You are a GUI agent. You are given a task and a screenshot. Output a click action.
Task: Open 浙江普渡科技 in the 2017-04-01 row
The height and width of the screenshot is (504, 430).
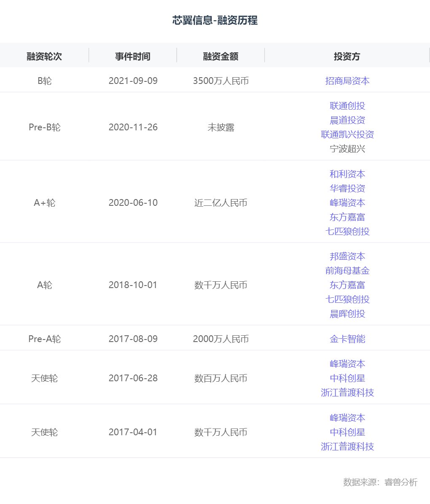[x=347, y=447]
